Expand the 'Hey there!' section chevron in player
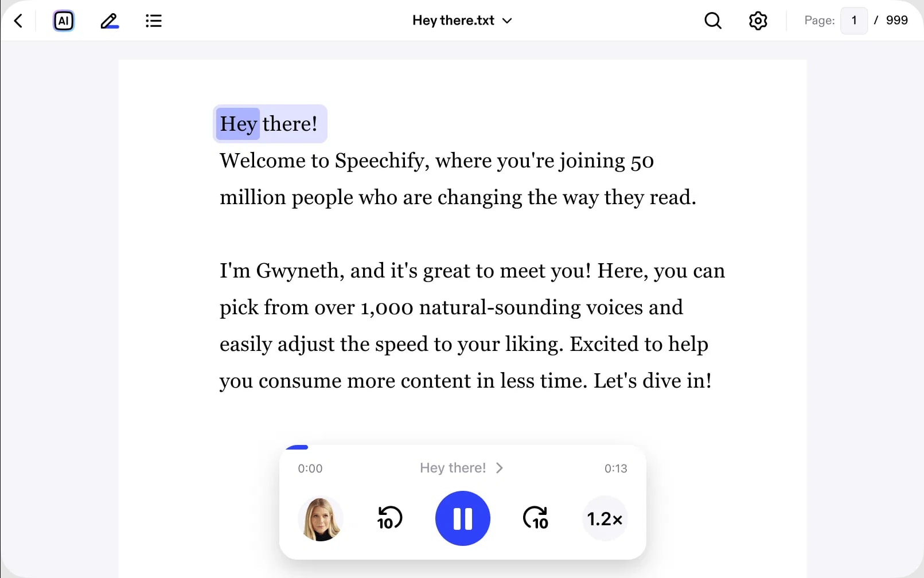 (500, 468)
